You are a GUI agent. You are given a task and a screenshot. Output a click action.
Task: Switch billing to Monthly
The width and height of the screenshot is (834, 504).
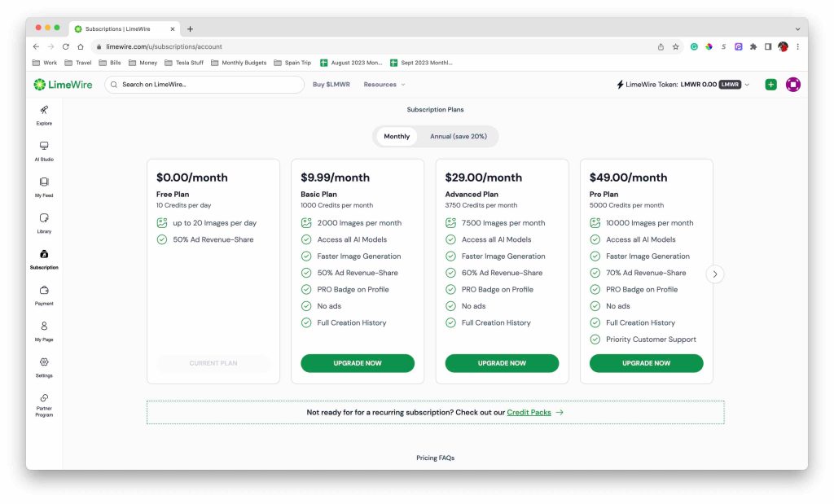(x=397, y=137)
